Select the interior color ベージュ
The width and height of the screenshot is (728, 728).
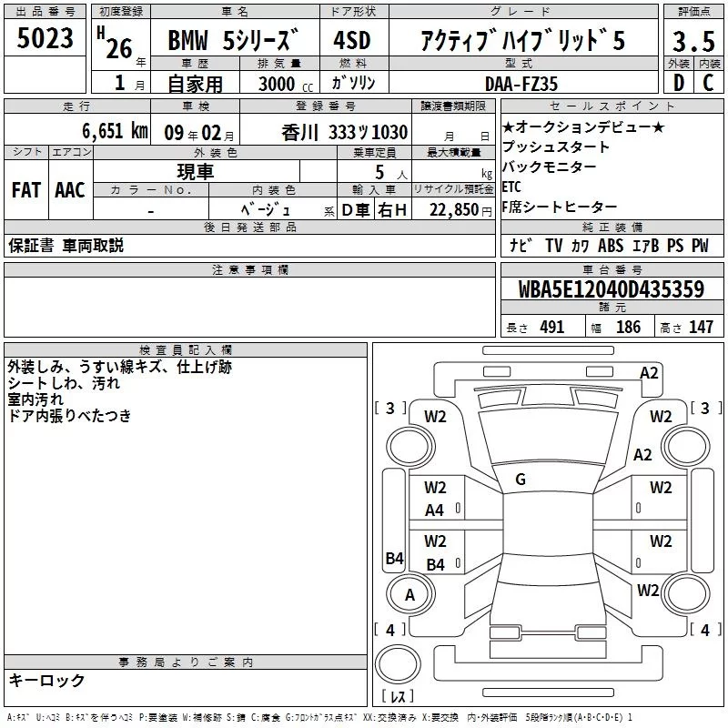(266, 210)
